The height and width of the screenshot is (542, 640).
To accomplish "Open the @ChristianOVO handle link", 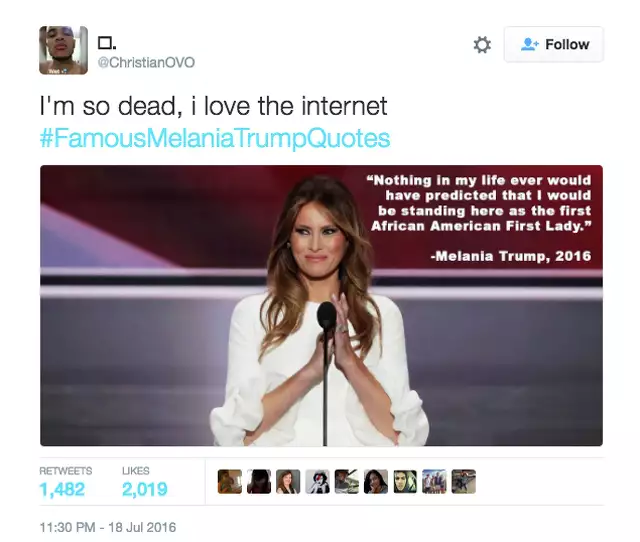I will (146, 62).
